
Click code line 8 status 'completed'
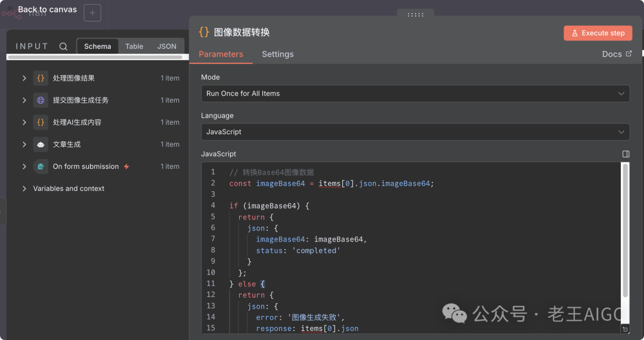pyautogui.click(x=298, y=251)
